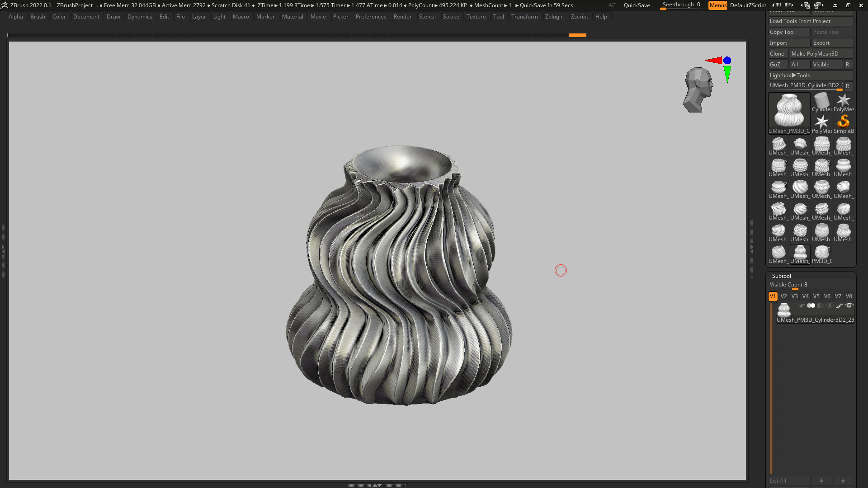Select the PolyMesh star tool, top row
868x488 pixels.
click(844, 103)
